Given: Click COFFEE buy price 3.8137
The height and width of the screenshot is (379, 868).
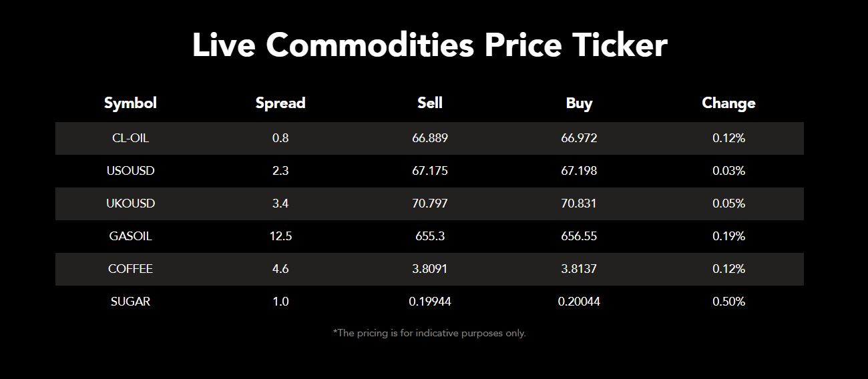Looking at the screenshot, I should (x=579, y=269).
